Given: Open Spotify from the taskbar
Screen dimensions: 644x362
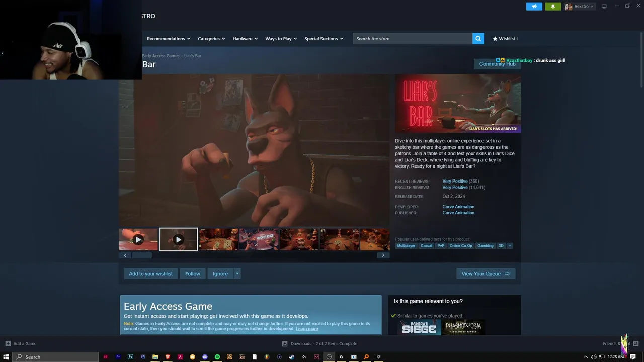Looking at the screenshot, I should [217, 357].
